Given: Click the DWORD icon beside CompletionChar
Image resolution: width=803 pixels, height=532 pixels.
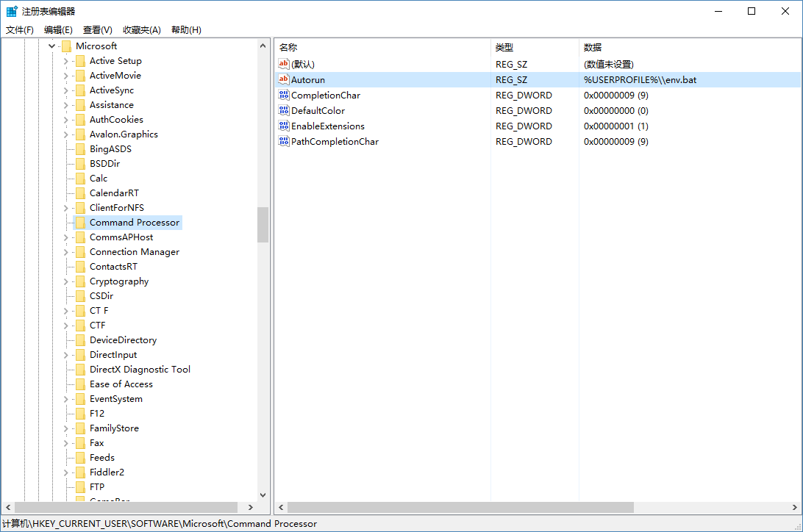Looking at the screenshot, I should (x=284, y=95).
